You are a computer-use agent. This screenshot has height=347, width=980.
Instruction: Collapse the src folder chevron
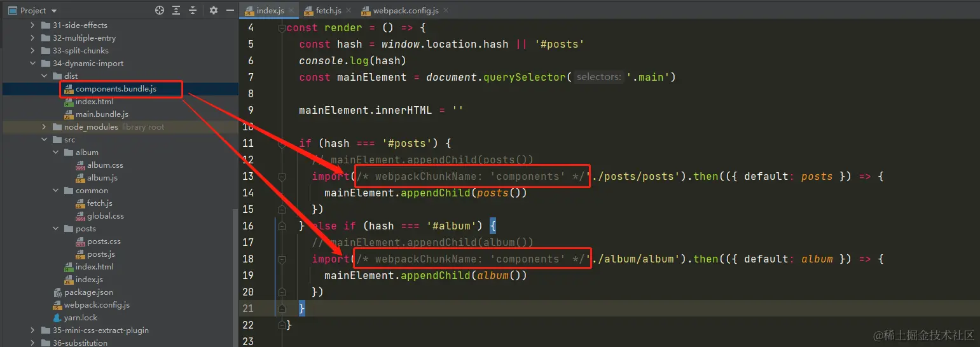point(45,140)
